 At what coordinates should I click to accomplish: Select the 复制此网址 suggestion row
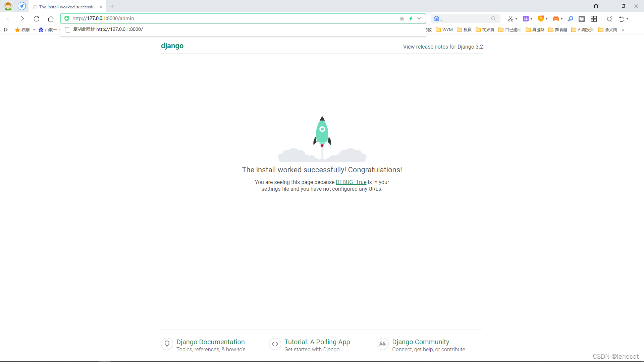pyautogui.click(x=243, y=29)
